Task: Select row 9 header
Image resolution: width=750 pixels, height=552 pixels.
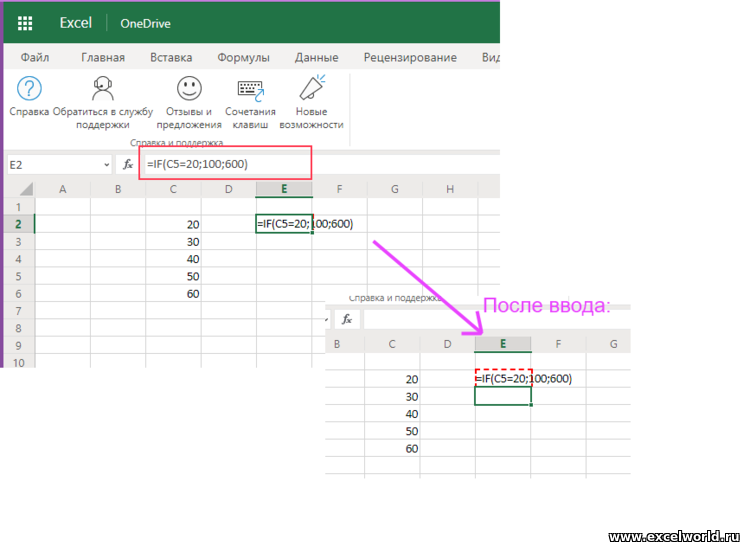Action: tap(19, 345)
